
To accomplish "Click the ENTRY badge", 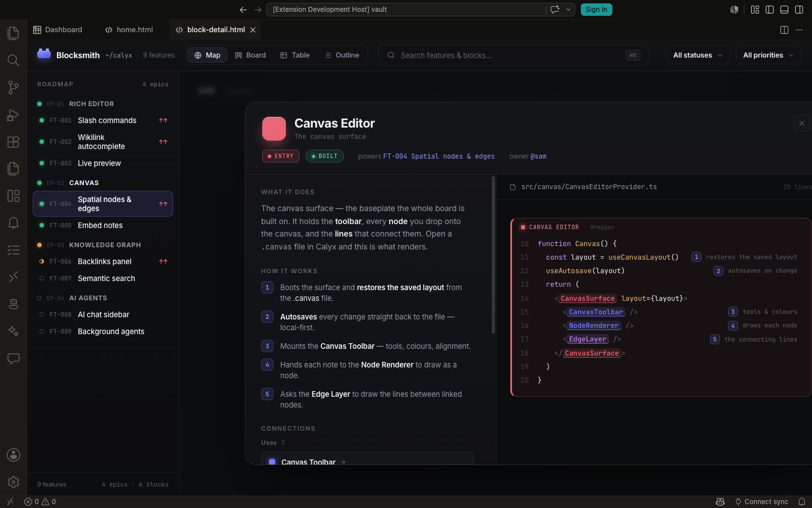I will pos(280,156).
